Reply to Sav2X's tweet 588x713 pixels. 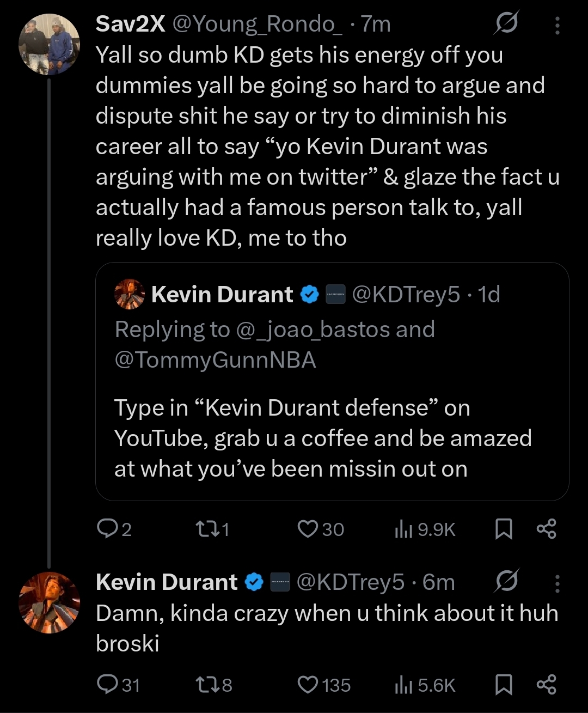tap(106, 529)
